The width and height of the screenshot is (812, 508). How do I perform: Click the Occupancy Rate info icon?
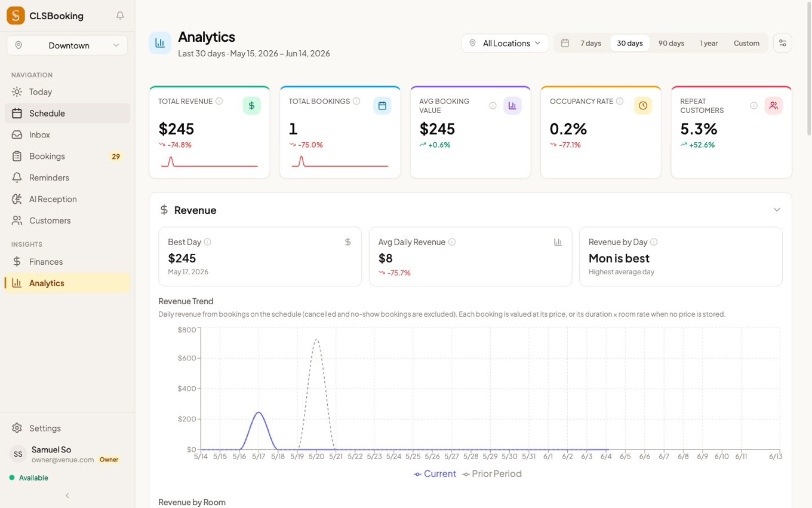(620, 101)
